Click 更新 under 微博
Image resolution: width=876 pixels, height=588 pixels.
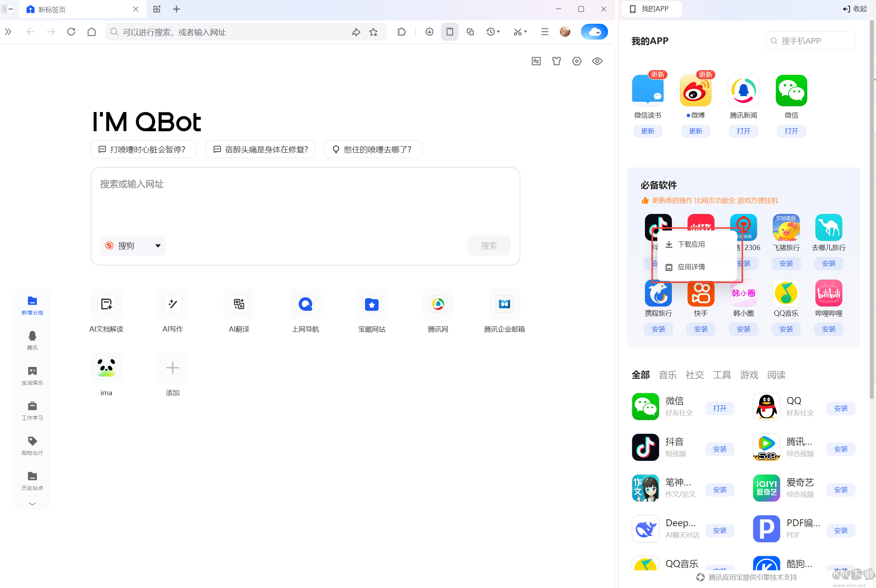[x=695, y=131]
